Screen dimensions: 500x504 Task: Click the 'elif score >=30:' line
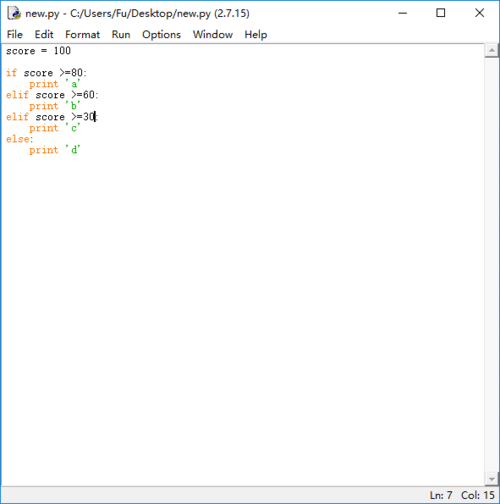coord(52,117)
